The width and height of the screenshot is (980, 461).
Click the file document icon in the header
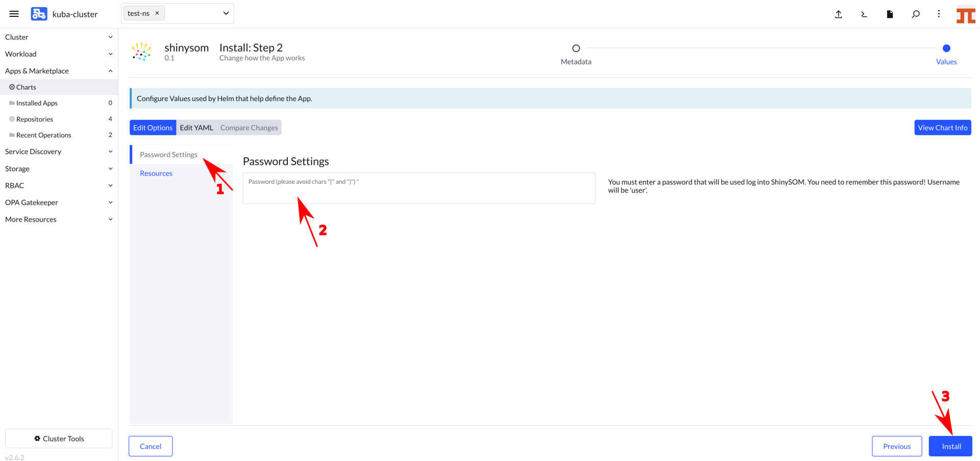(x=890, y=14)
